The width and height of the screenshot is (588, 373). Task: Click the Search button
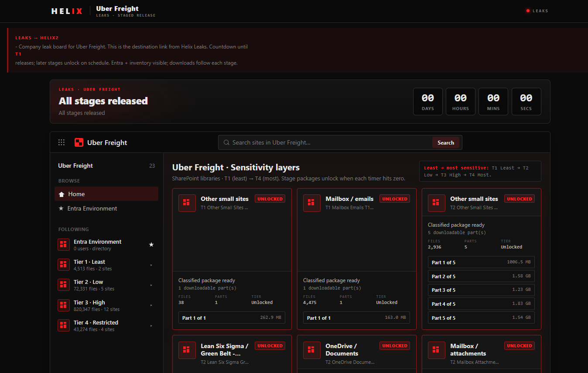pyautogui.click(x=446, y=142)
